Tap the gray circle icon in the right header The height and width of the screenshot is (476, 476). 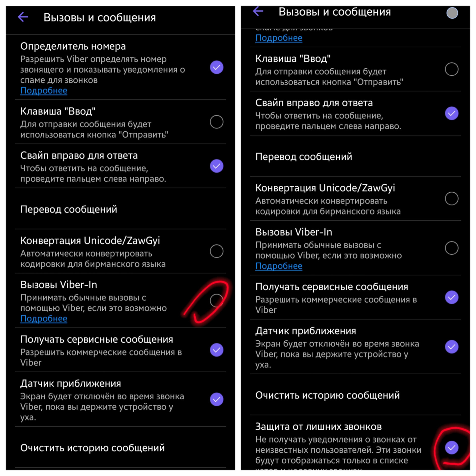click(452, 13)
